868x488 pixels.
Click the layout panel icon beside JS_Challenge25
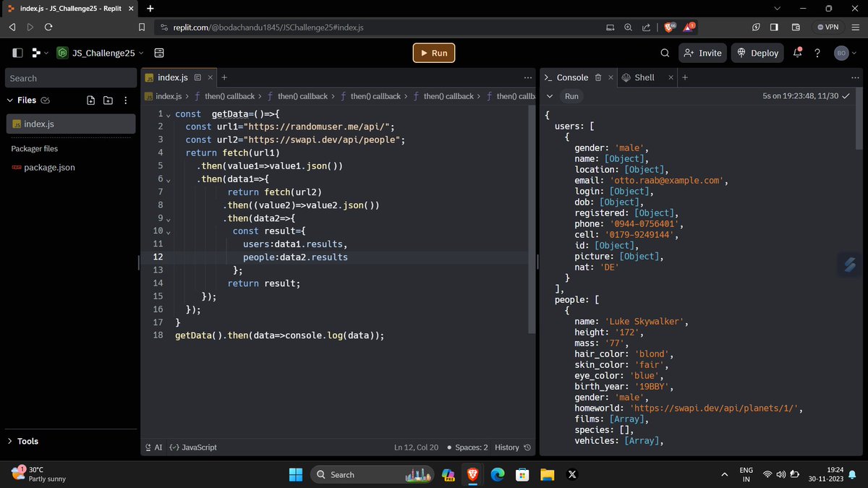tap(159, 53)
